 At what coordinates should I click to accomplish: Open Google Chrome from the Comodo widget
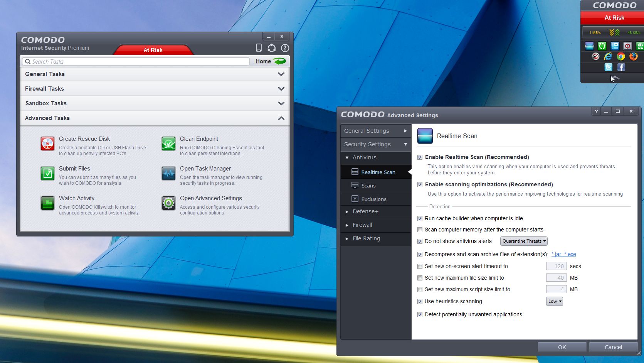coord(620,57)
